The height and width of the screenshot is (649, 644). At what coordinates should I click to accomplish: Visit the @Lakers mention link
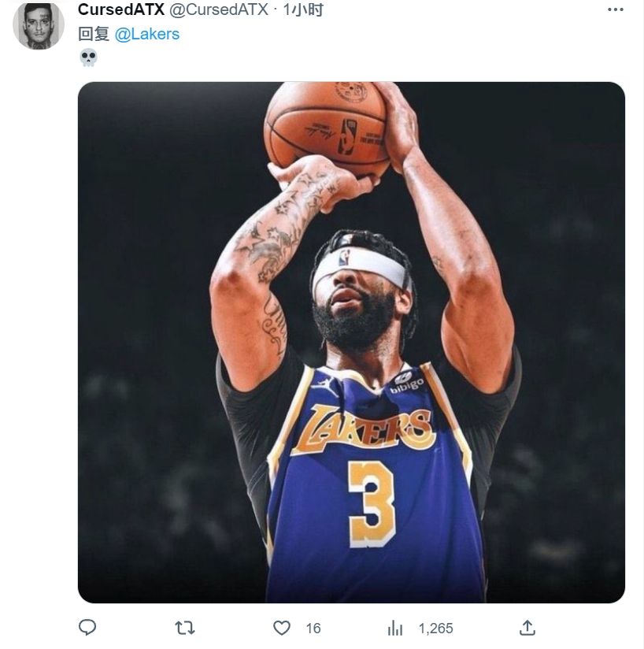(147, 34)
